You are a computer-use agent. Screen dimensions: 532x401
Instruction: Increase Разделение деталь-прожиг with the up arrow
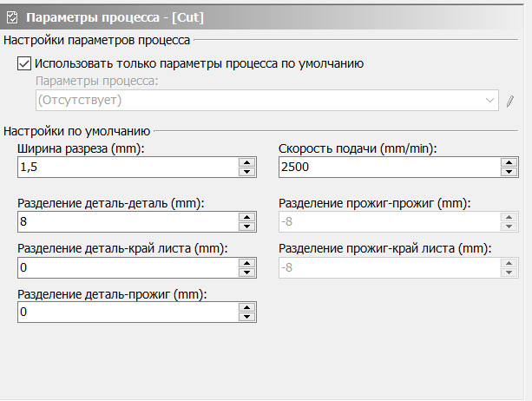coord(246,307)
